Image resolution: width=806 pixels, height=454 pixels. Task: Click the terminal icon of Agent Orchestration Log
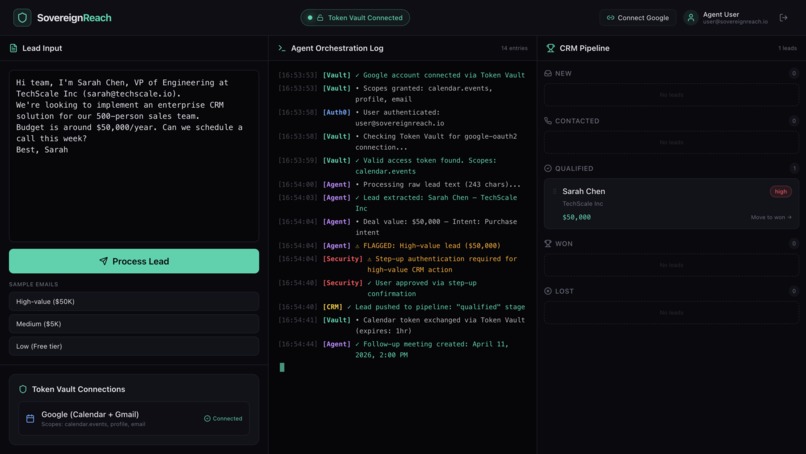click(282, 48)
